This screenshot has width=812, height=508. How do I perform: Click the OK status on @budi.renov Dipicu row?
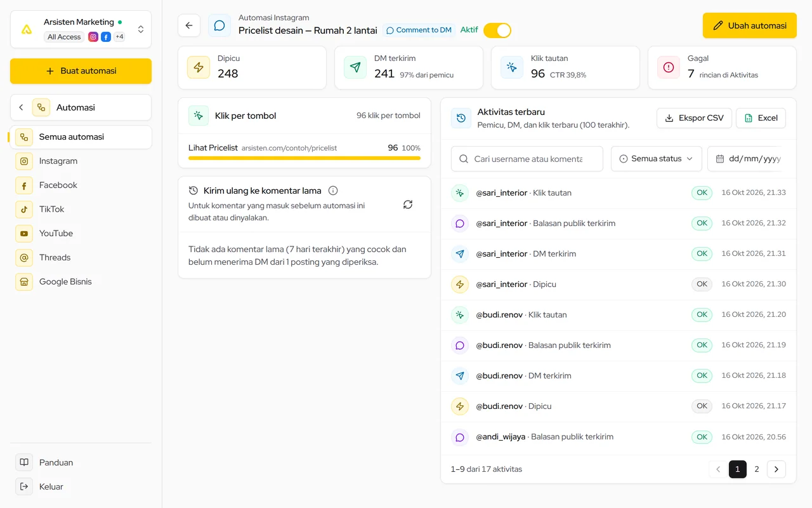click(x=702, y=406)
